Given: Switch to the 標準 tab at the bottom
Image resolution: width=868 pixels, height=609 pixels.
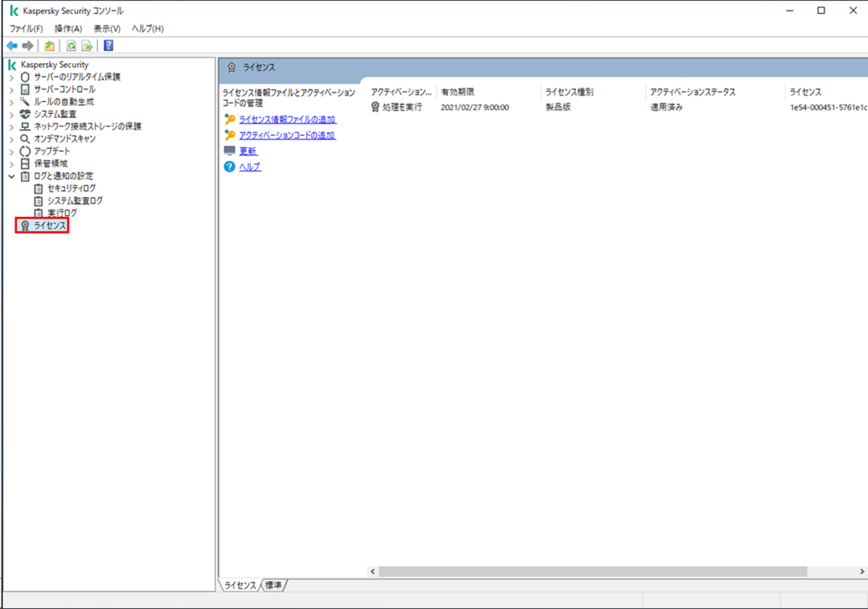Looking at the screenshot, I should 273,584.
